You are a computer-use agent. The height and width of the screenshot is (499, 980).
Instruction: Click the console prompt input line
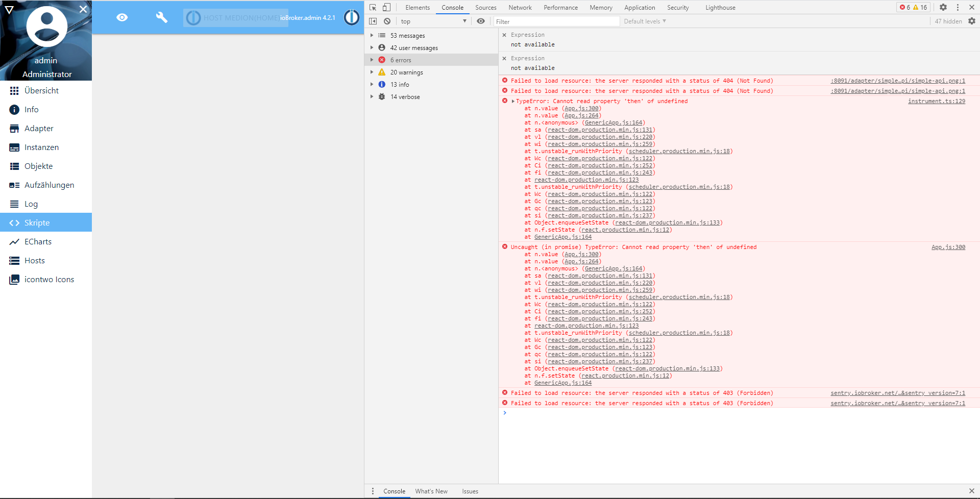[739, 413]
